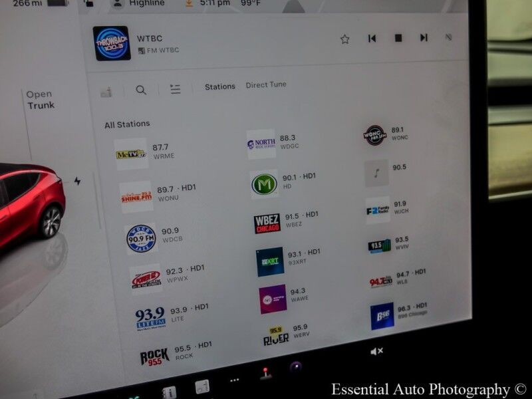Tune to station text 92.3 HD1 WPWX
The width and height of the screenshot is (532, 399).
tap(186, 273)
